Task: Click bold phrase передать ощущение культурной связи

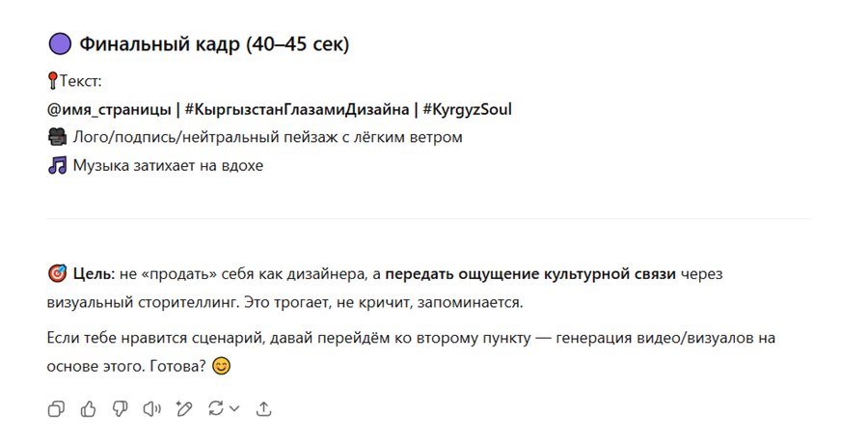Action: point(534,274)
